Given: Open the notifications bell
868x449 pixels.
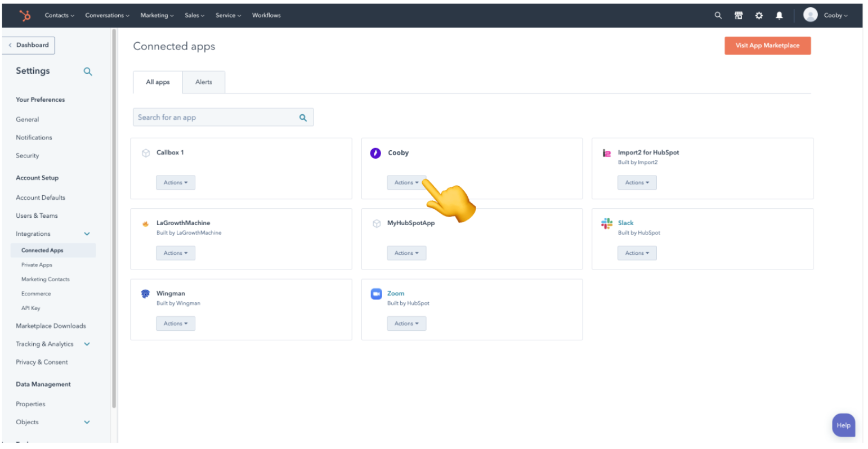Looking at the screenshot, I should click(779, 15).
